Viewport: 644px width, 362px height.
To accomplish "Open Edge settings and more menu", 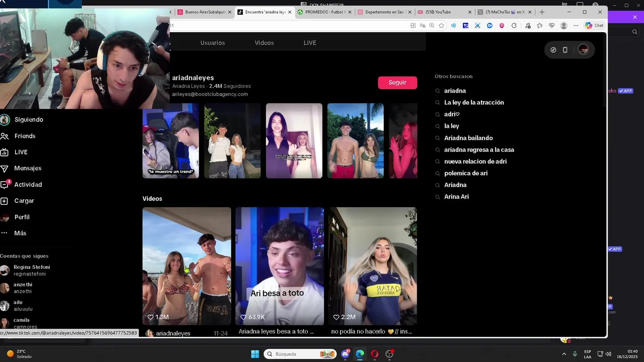I will (x=576, y=26).
